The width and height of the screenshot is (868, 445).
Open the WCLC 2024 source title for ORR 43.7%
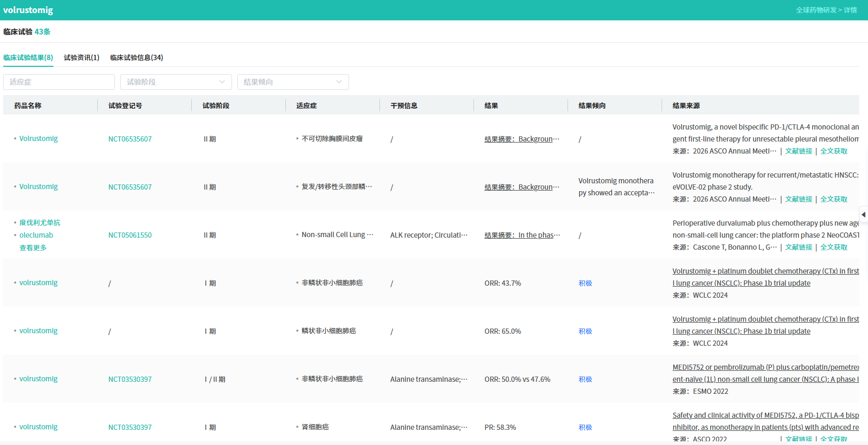766,277
